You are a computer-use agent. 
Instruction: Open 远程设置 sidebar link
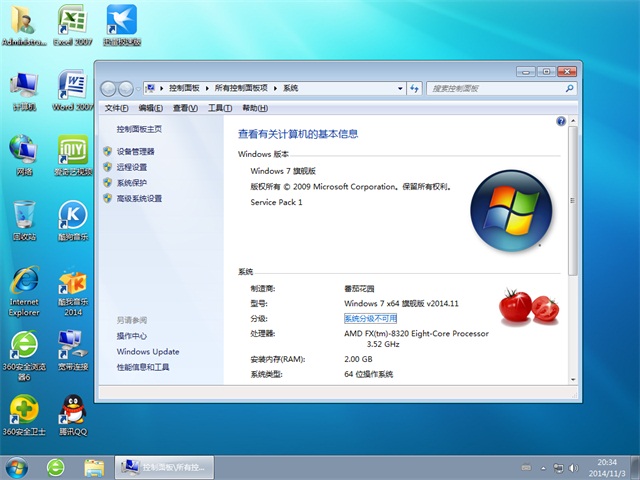click(132, 167)
